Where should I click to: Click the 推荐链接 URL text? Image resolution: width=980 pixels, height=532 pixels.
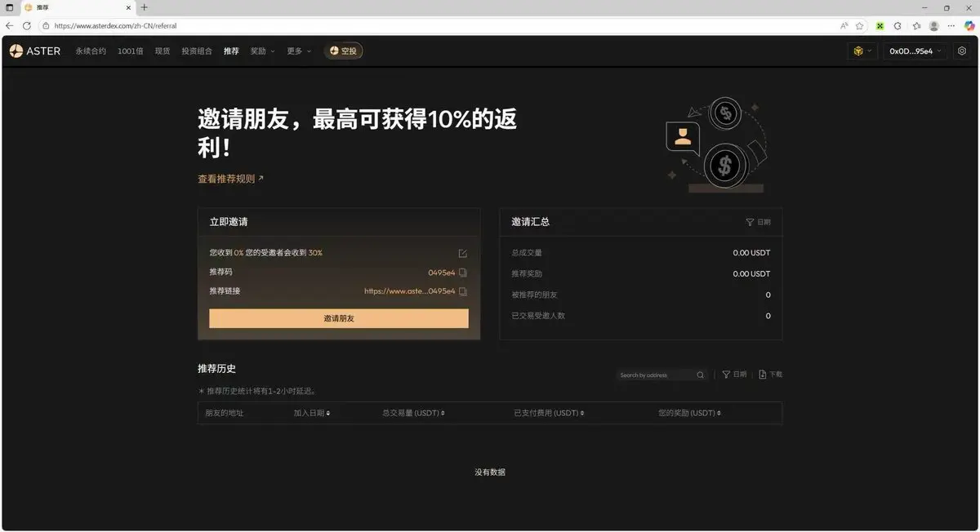coord(409,291)
